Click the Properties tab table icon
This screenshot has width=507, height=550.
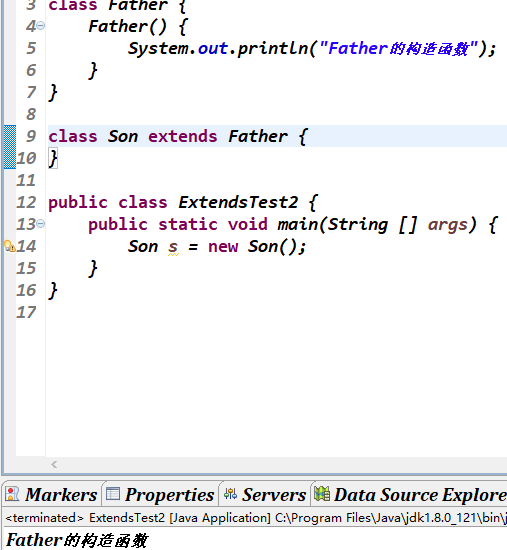click(x=113, y=494)
